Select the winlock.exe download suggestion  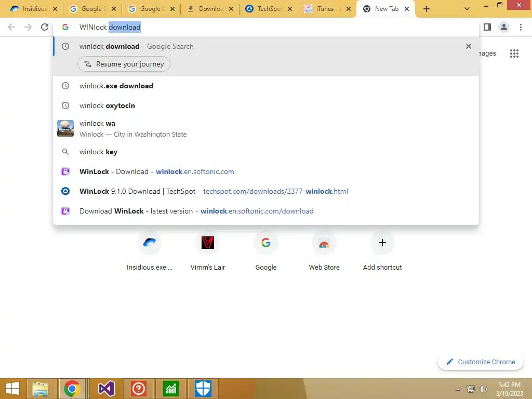(x=266, y=86)
